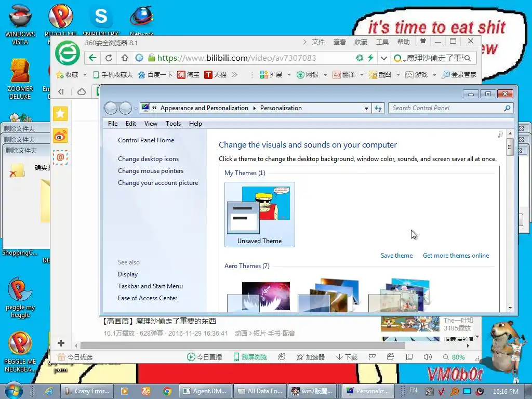532x399 pixels.
Task: Expand the 截图 dropdown arrow
Action: [x=398, y=75]
